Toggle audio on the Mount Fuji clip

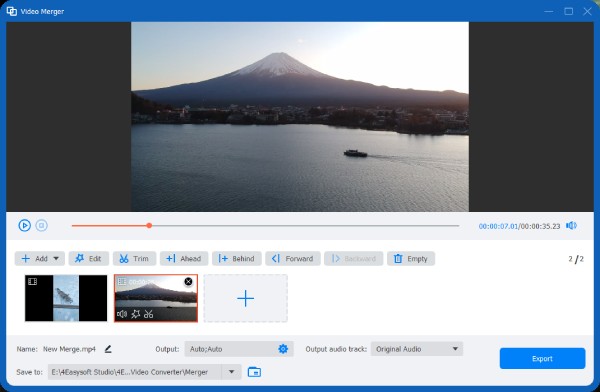pyautogui.click(x=122, y=314)
